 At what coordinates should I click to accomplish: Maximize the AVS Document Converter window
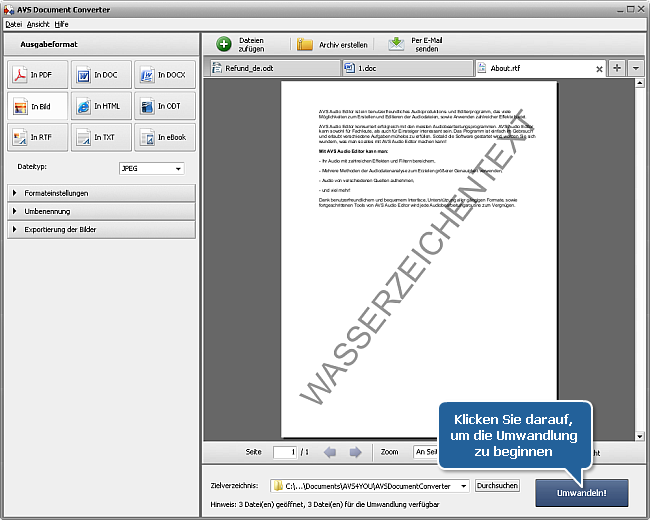(x=631, y=9)
